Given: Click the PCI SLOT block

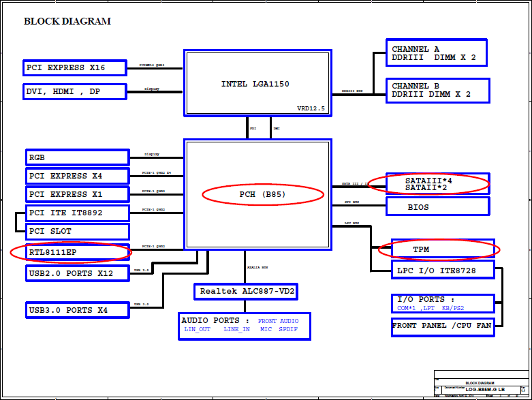Looking at the screenshot, I should pos(78,231).
